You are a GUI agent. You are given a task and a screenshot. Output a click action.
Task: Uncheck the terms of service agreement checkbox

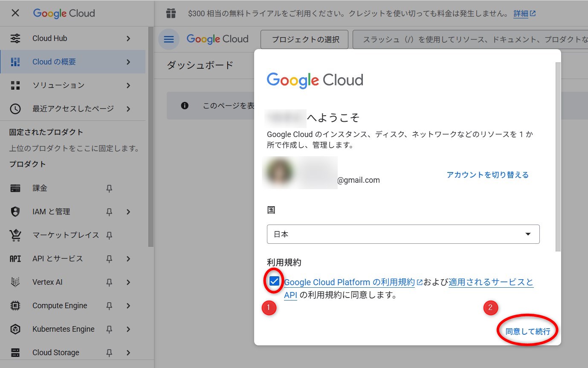[274, 281]
